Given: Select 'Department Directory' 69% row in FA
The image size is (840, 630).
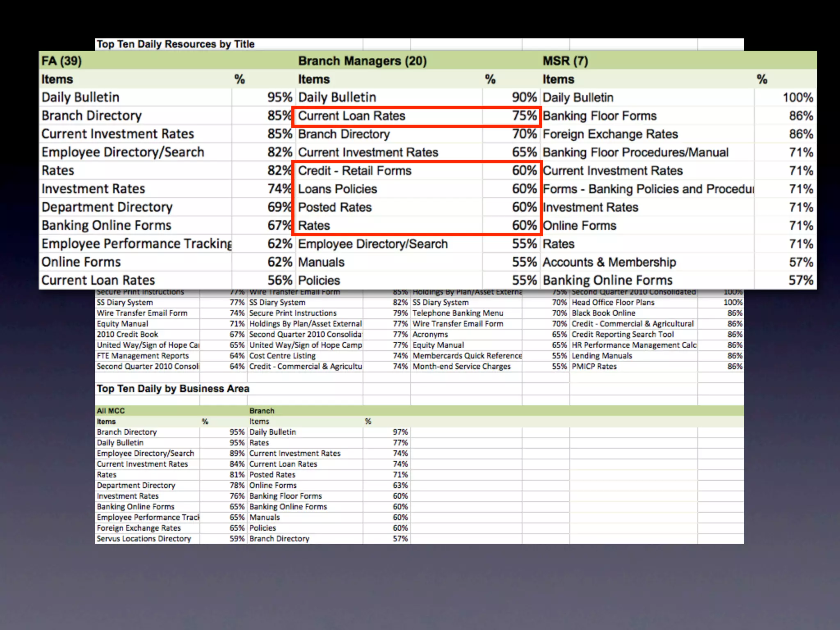Looking at the screenshot, I should tap(107, 207).
